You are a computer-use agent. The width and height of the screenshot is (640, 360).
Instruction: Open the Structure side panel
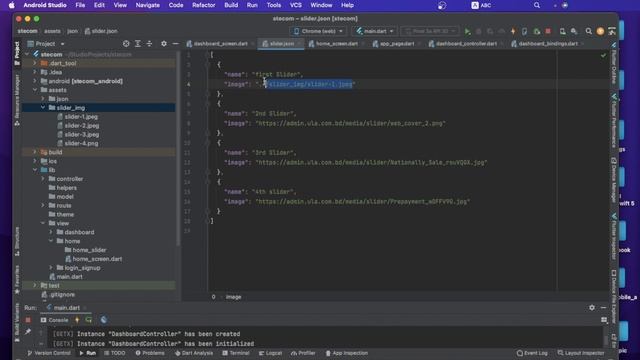(x=17, y=241)
